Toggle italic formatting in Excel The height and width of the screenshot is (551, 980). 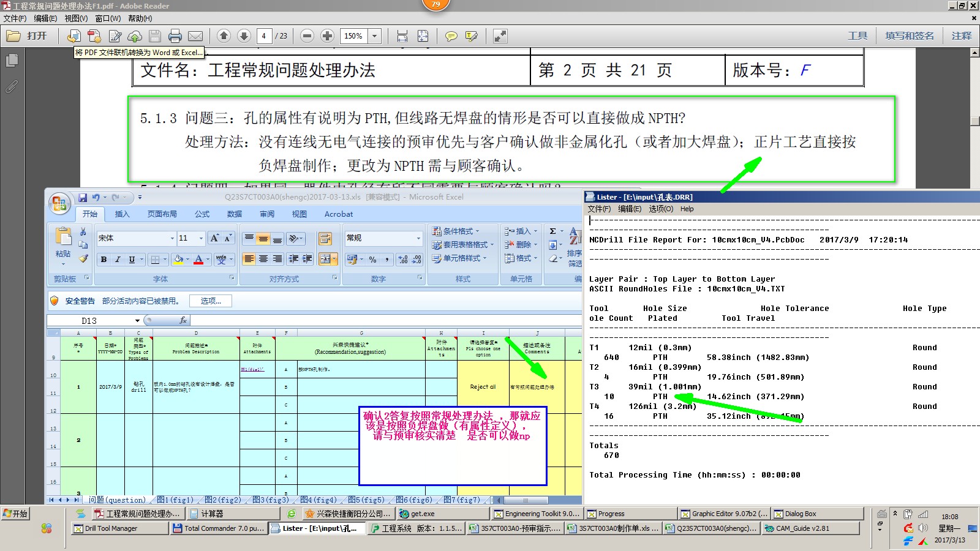click(118, 260)
